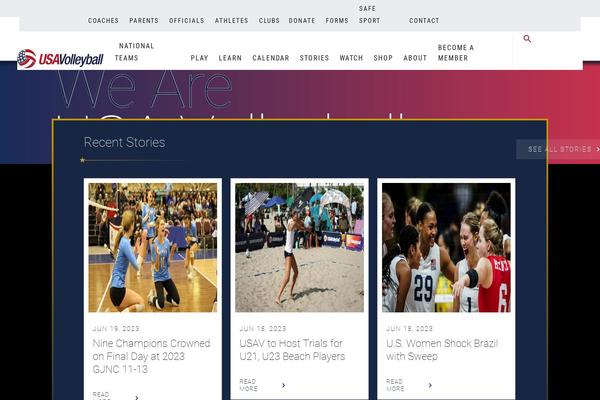
Task: Open the Learn menu
Action: coord(230,58)
